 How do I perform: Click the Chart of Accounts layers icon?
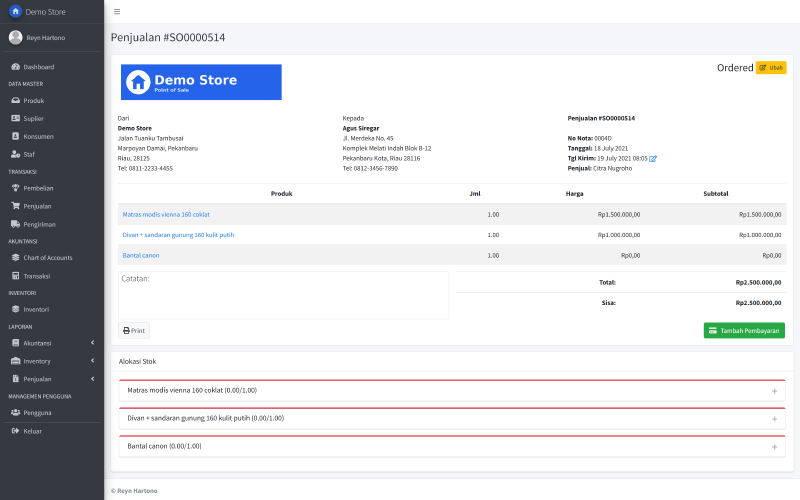click(15, 258)
